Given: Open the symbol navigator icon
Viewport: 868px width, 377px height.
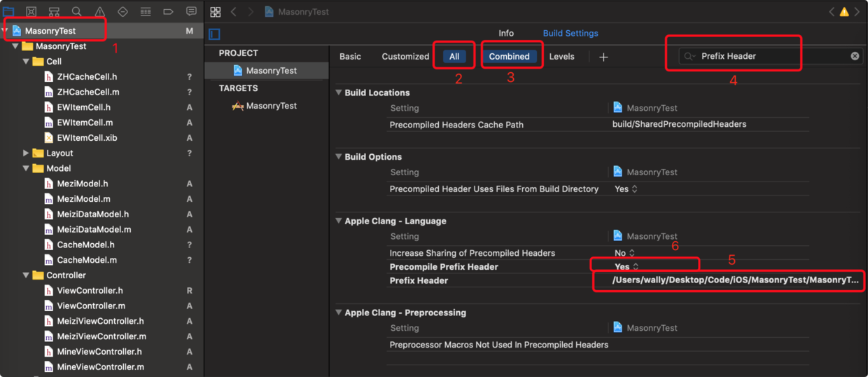Looking at the screenshot, I should [x=54, y=12].
